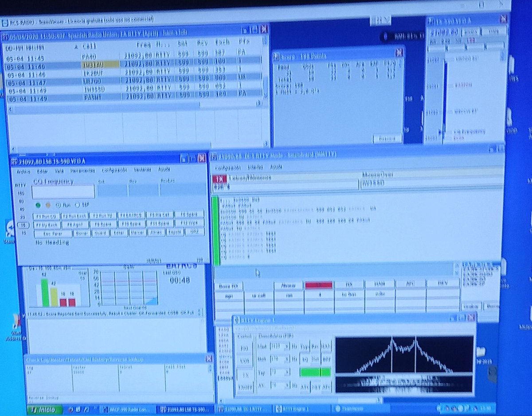Viewport: 532px width, 416px height.
Task: Click the waterfall display in RTTY Engine
Action: (x=403, y=385)
